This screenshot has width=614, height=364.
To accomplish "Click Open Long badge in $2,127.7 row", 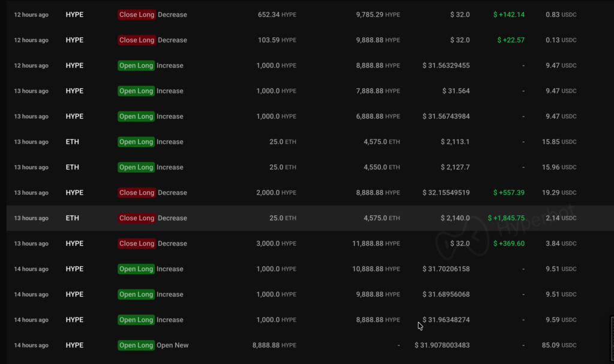I will point(136,167).
